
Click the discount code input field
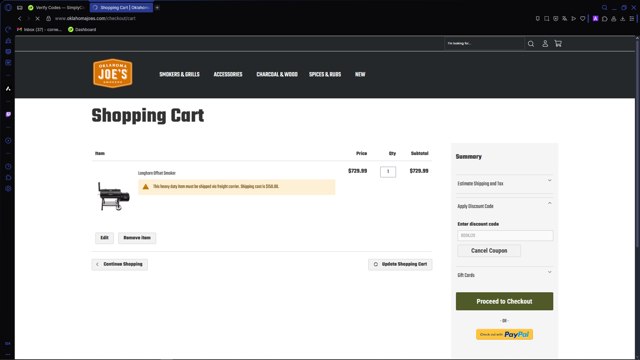tap(505, 236)
